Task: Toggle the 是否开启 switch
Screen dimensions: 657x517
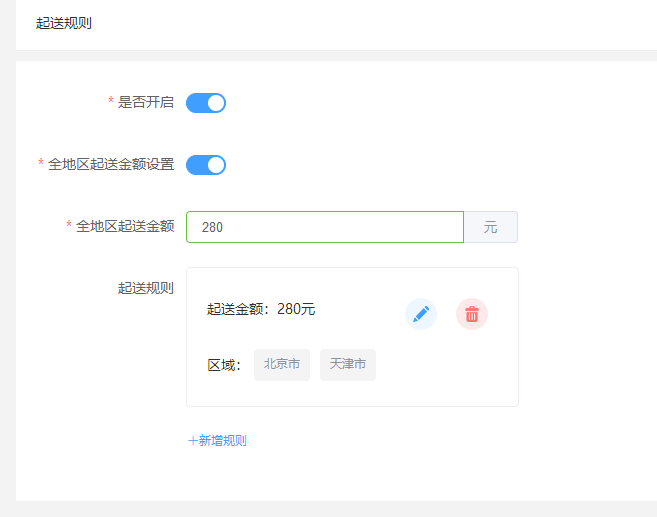Action: coord(206,103)
